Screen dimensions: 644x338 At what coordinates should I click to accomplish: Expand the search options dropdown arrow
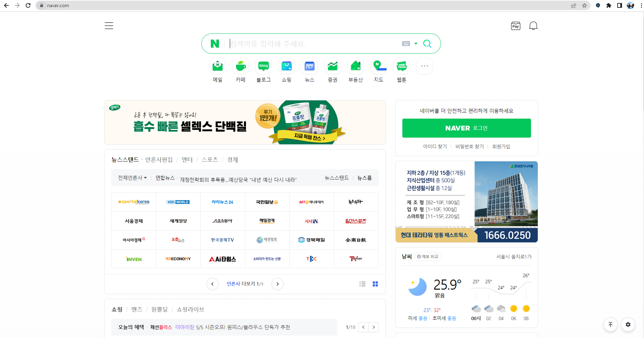click(x=416, y=44)
